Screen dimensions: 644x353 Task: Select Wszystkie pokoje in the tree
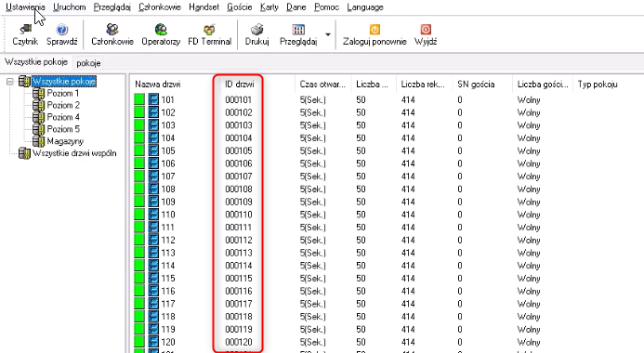(64, 82)
